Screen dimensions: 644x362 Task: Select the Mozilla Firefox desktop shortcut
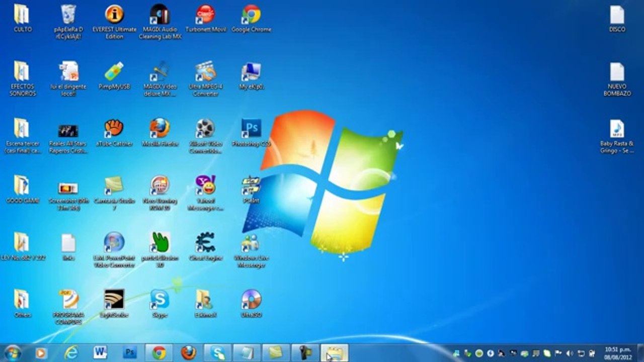[160, 133]
